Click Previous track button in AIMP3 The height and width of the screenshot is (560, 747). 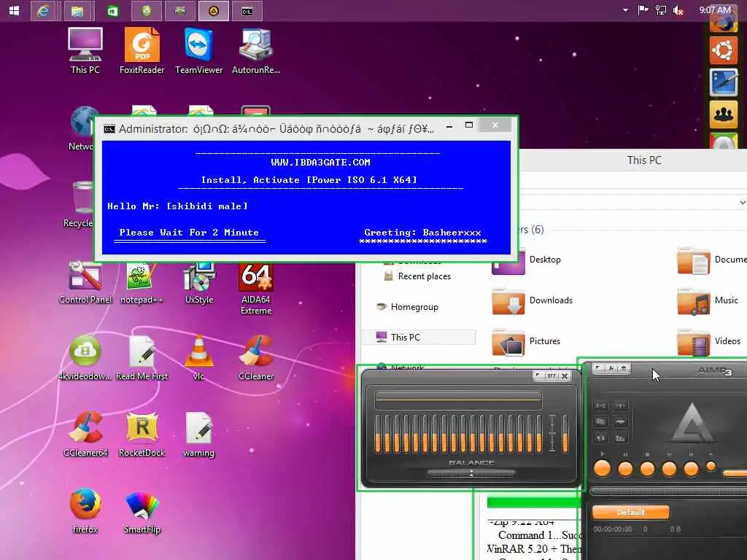tap(669, 469)
